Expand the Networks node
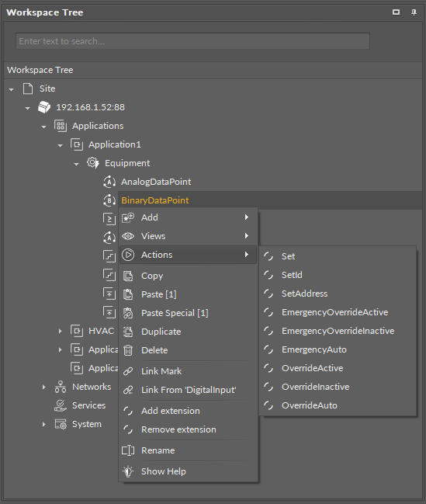 [43, 387]
